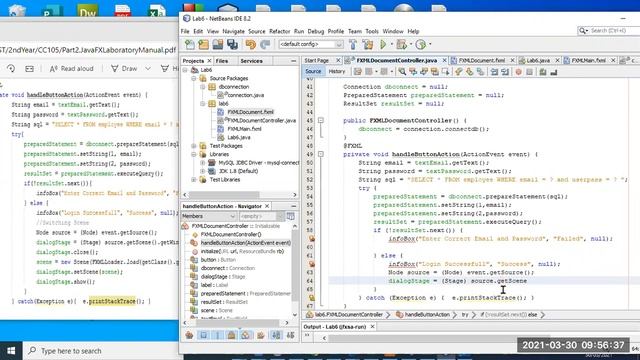Toggle Show Fields filter in Navigator
This screenshot has width=640, height=360.
203,335
